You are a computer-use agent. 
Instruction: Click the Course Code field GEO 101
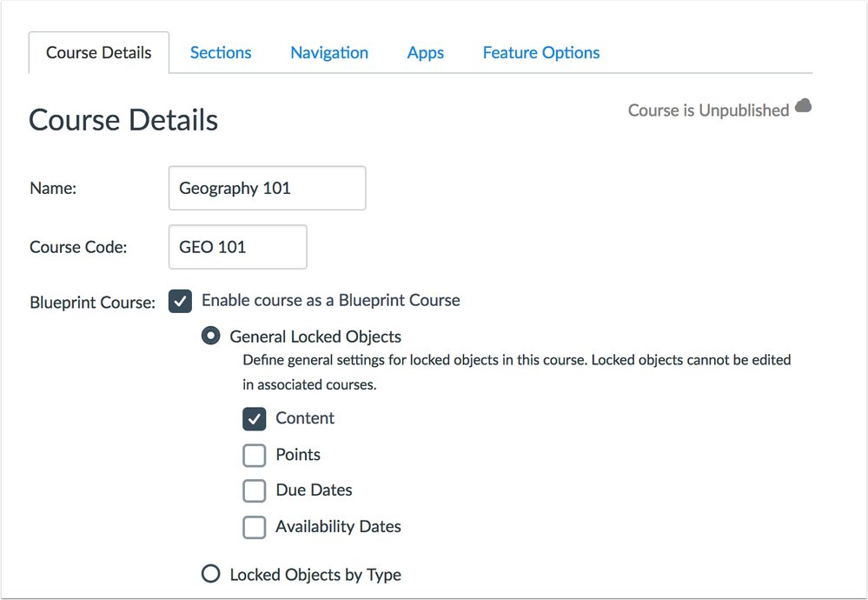coord(237,247)
